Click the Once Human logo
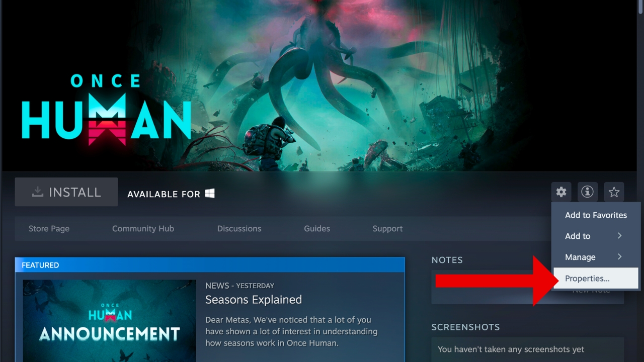644x362 pixels. pyautogui.click(x=107, y=109)
